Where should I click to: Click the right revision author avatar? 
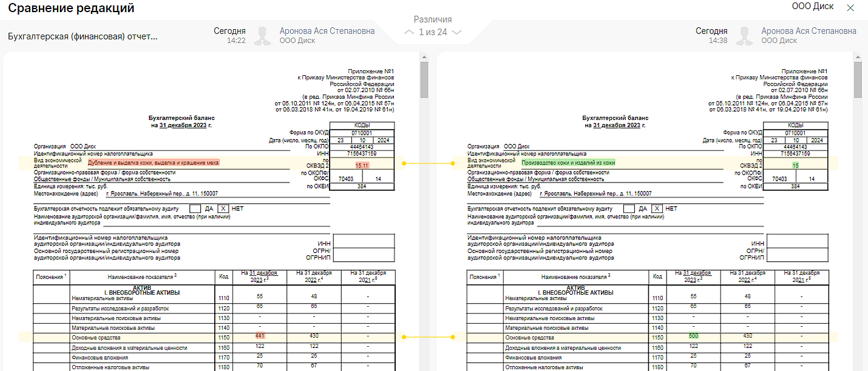click(x=745, y=36)
